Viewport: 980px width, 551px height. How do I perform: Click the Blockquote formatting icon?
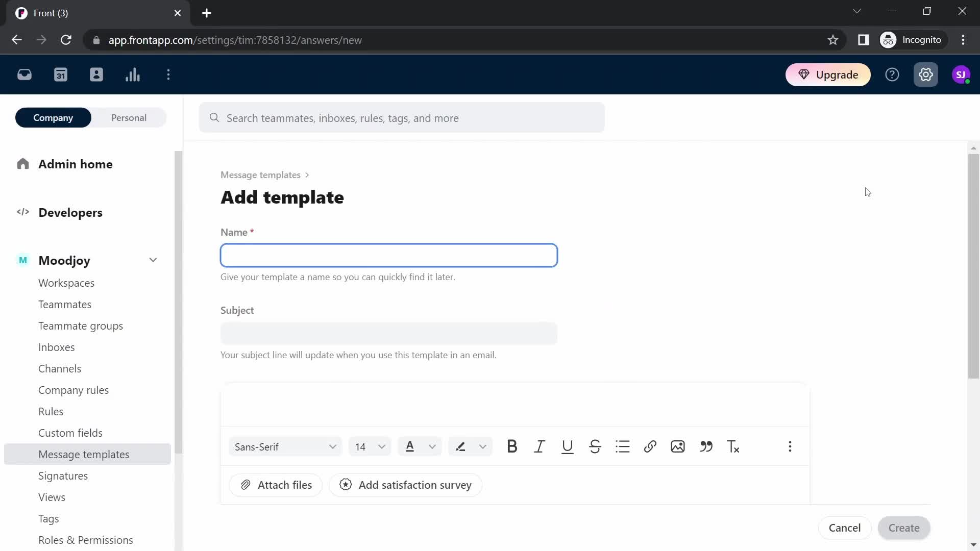[x=705, y=447]
